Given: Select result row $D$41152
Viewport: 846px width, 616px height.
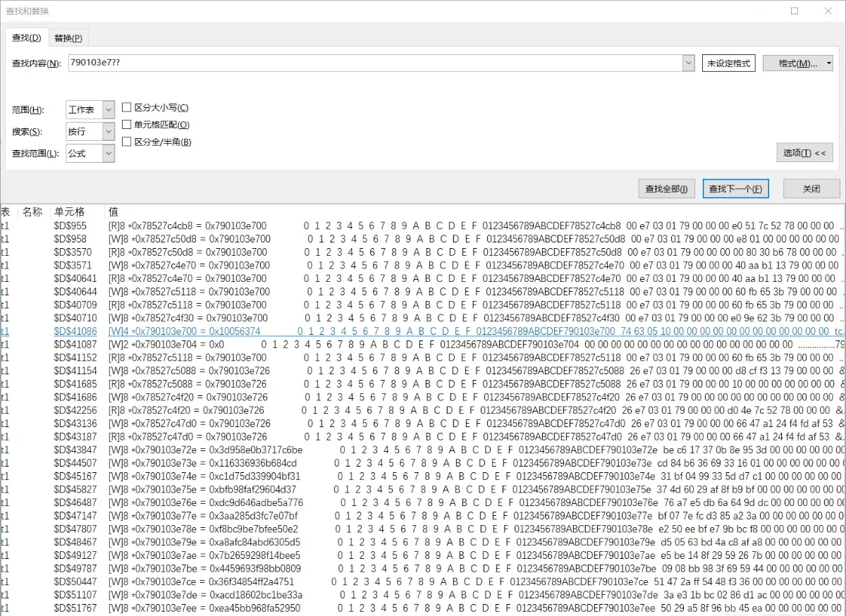Looking at the screenshot, I should point(422,357).
